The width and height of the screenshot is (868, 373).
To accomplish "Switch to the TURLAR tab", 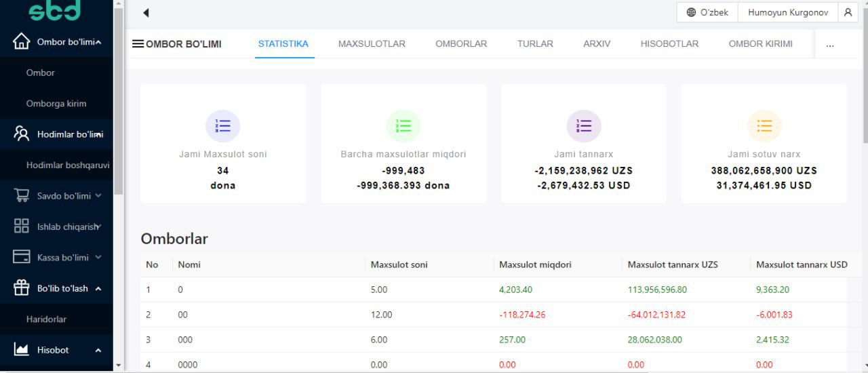I will [535, 43].
